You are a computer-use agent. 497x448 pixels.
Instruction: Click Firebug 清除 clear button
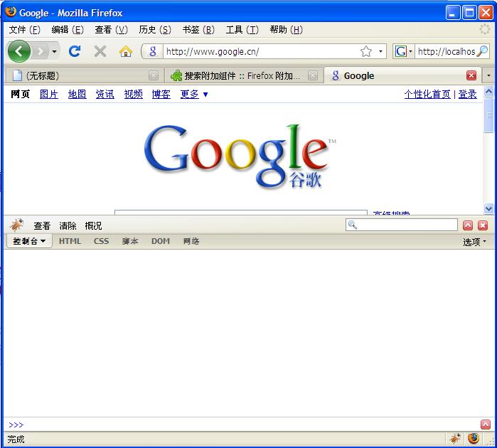[x=68, y=225]
